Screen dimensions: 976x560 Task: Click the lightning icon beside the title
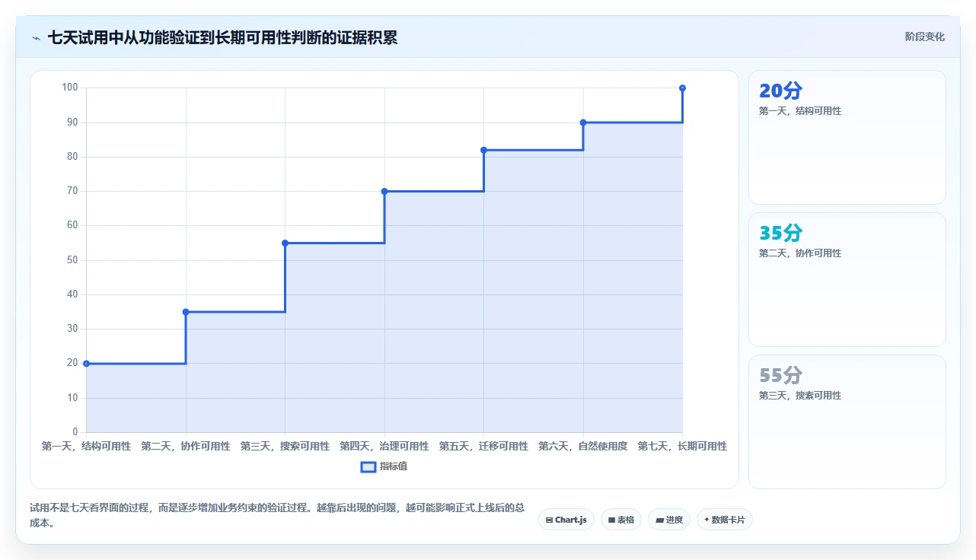[x=36, y=38]
